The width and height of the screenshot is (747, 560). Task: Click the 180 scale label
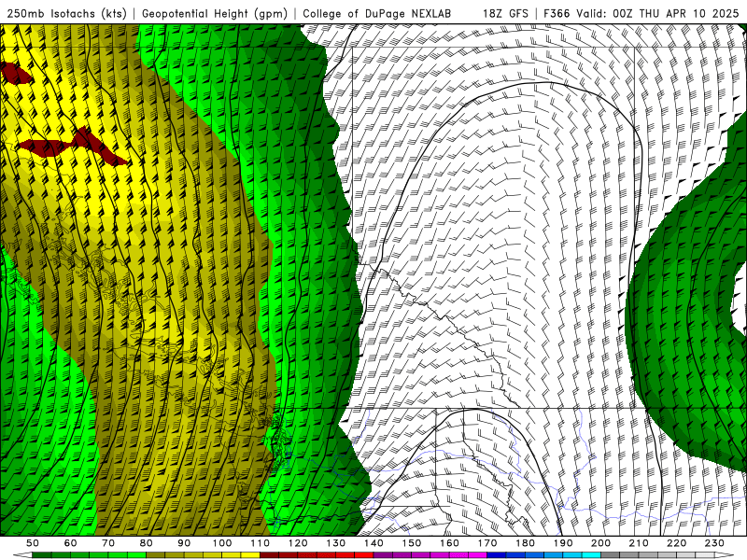tap(526, 543)
